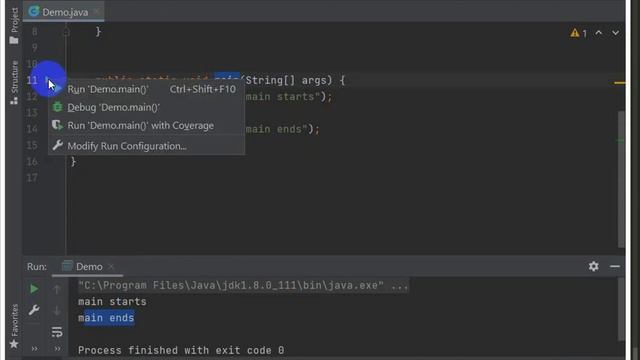
Task: Go to previous highlighted error arrow
Action: pos(598,33)
